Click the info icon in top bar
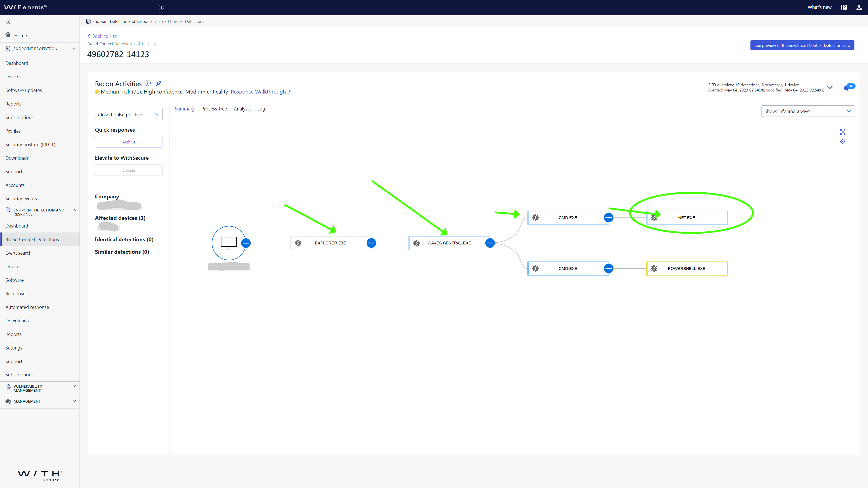Viewport: 868px width, 488px height. (161, 7)
